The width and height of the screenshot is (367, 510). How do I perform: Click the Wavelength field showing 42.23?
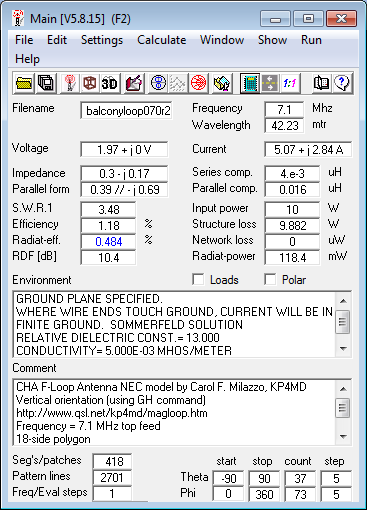click(x=284, y=126)
